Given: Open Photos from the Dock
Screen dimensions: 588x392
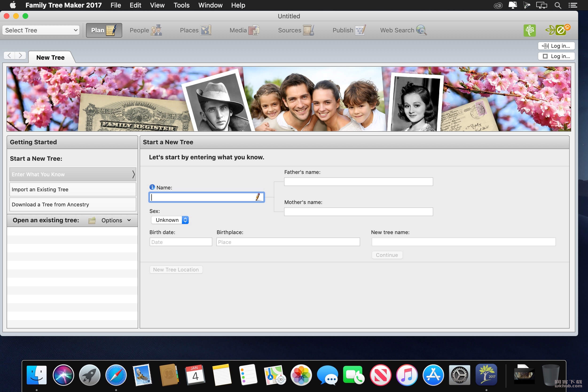Looking at the screenshot, I should click(301, 375).
